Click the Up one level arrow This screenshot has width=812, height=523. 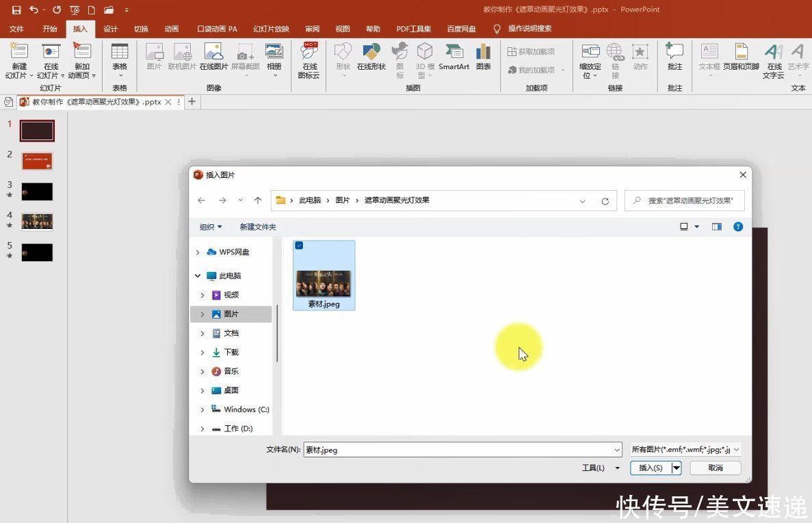258,200
